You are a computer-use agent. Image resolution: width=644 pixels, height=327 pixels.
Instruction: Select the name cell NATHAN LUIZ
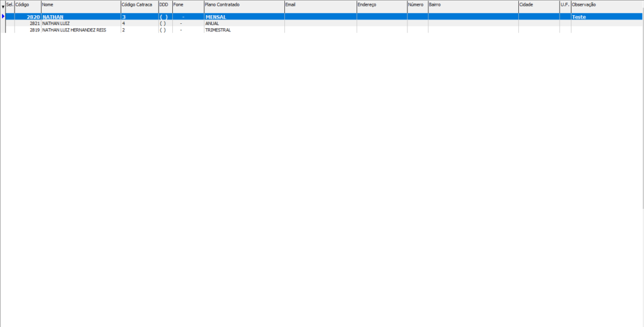coord(81,23)
